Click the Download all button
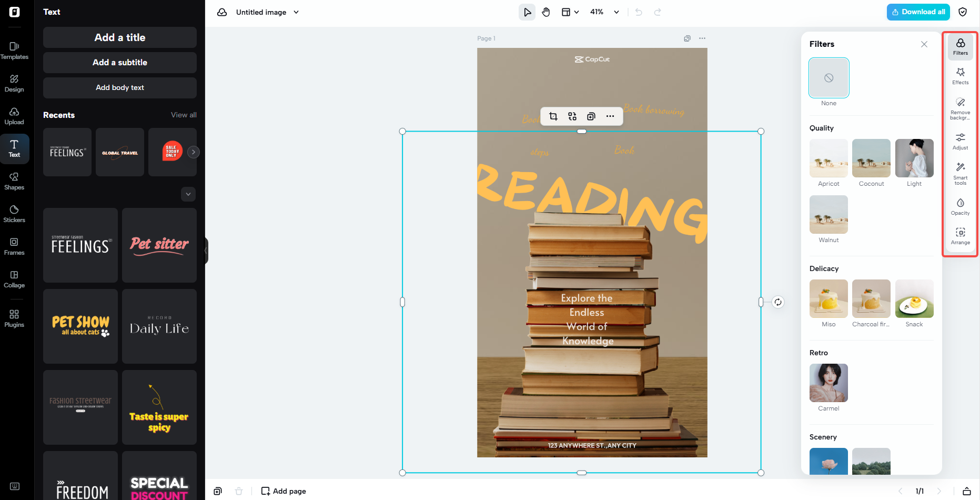 tap(918, 12)
